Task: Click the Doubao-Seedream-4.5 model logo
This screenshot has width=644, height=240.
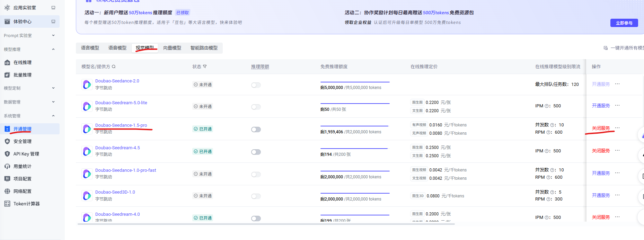Action: coord(87,151)
